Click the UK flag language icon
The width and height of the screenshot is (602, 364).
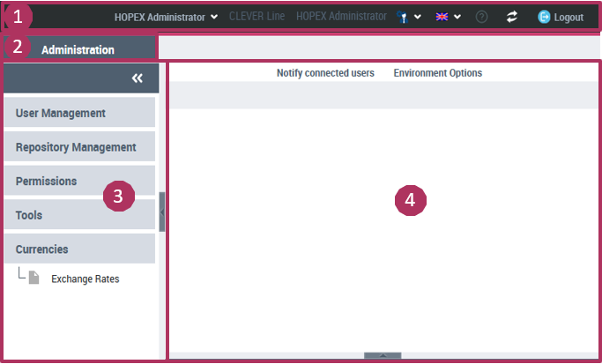pyautogui.click(x=442, y=17)
